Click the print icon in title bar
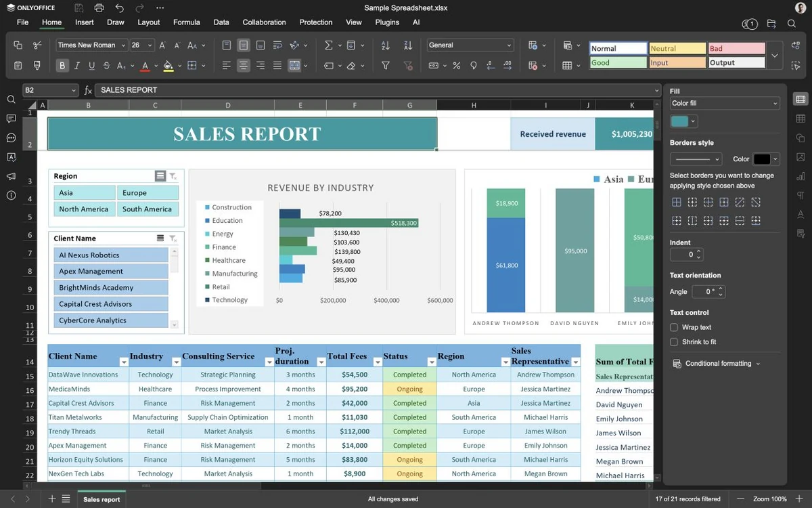Screen dimensions: 812x508 click(x=99, y=8)
